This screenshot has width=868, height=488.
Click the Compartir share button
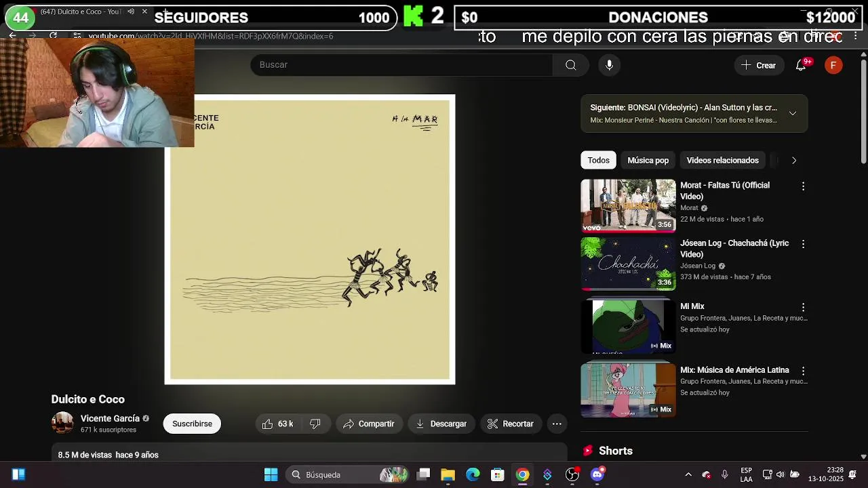point(368,424)
